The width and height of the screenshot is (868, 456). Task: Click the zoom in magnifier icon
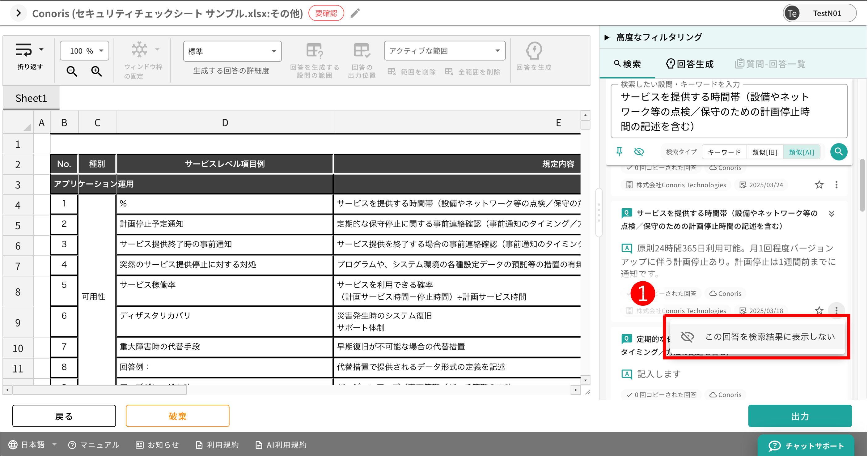96,71
